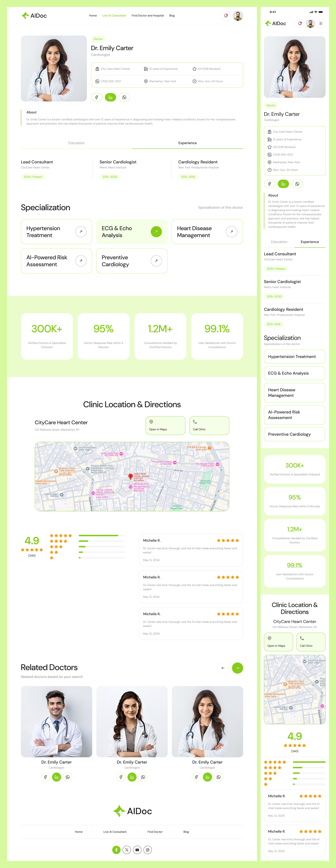
Task: Go to previous related doctors with left arrow
Action: pos(223,668)
